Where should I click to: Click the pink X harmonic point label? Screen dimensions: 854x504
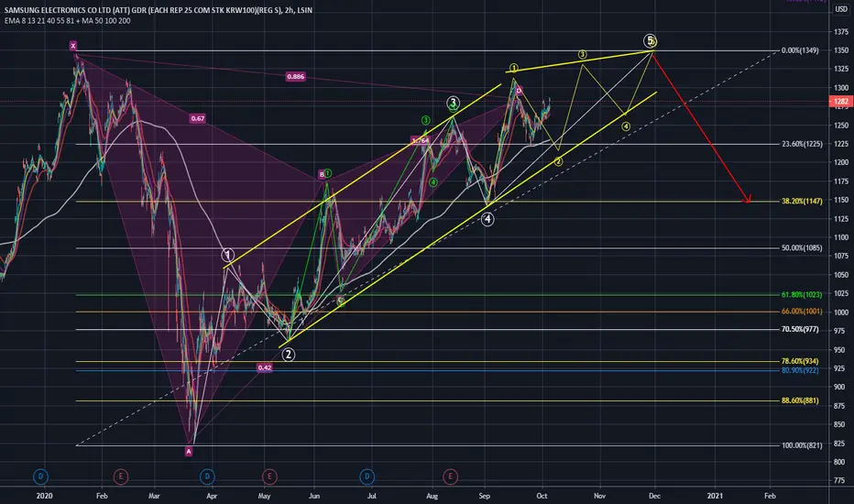coord(73,46)
